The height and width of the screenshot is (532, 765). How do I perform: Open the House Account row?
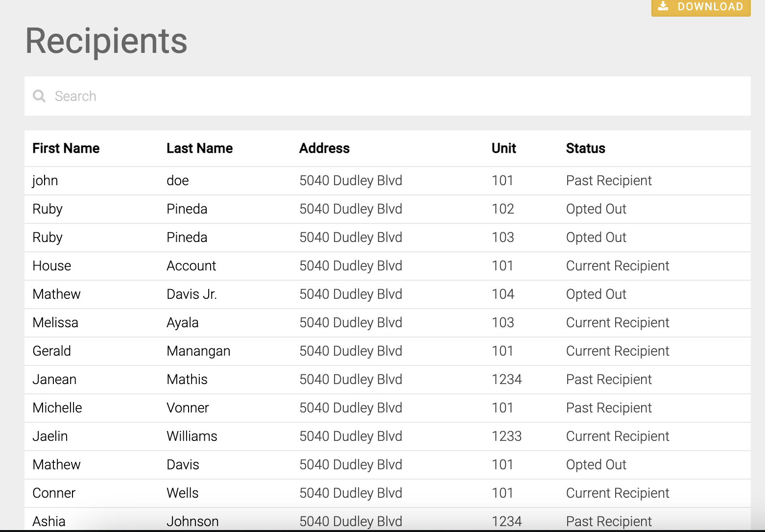387,266
